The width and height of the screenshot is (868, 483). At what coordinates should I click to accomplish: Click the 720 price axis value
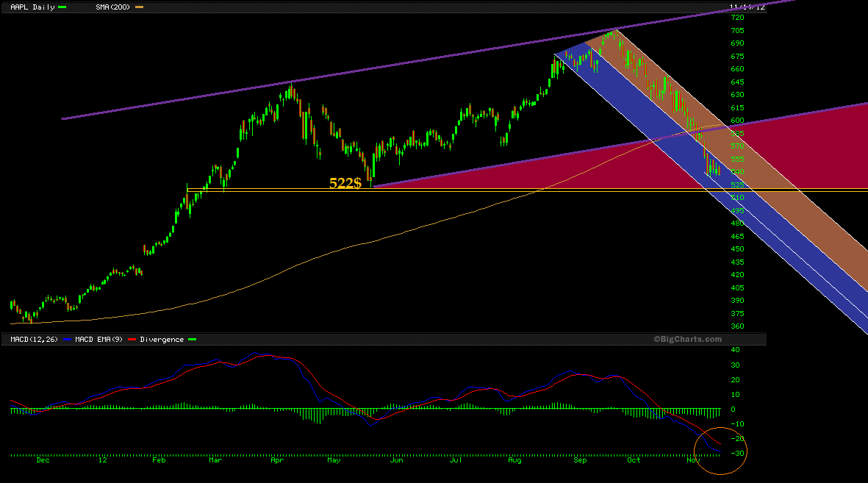click(x=737, y=18)
